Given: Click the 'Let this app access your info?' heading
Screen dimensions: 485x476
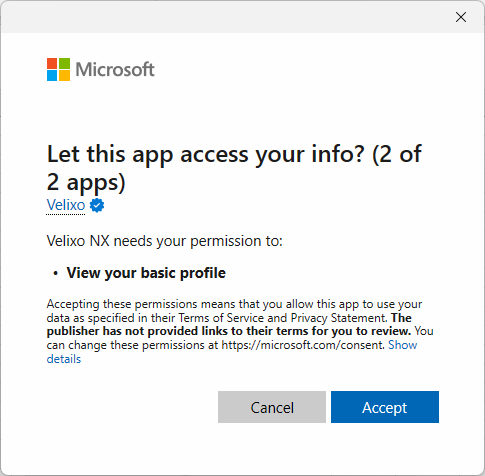Looking at the screenshot, I should 234,168.
